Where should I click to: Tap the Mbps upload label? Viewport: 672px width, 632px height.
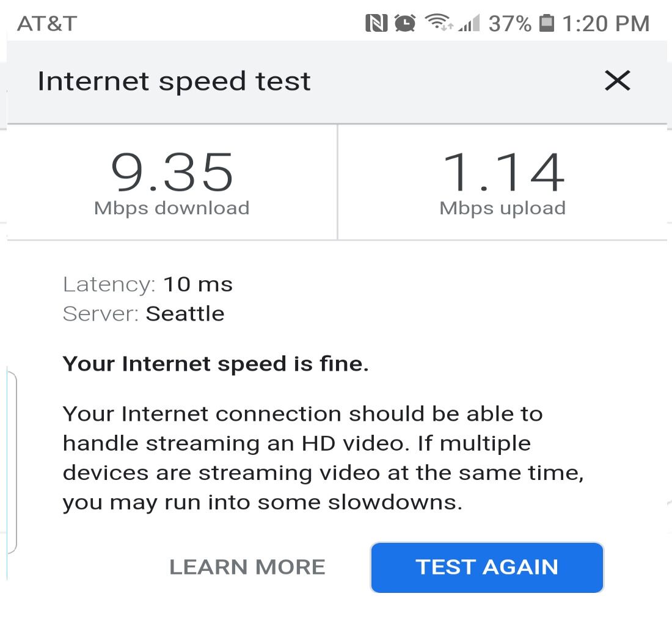503,209
